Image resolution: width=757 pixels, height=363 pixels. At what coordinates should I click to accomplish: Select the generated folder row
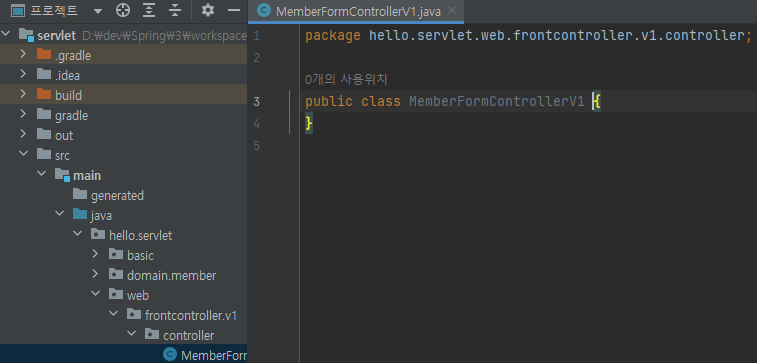tap(124, 195)
